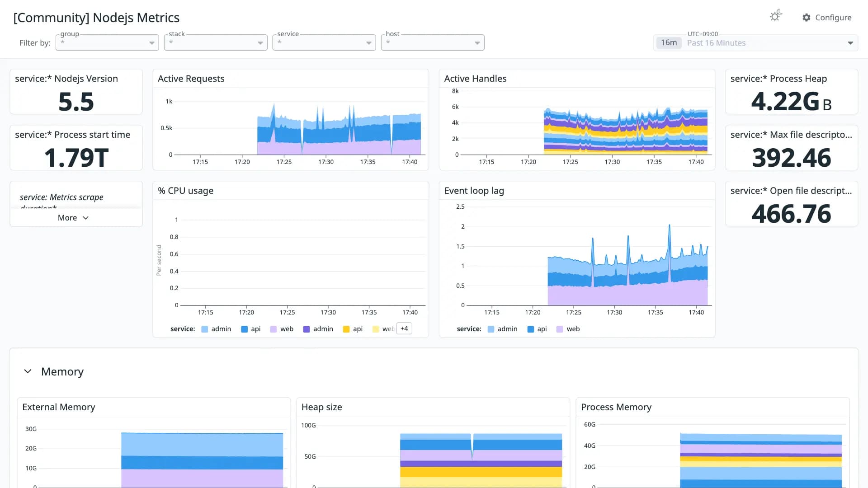Click the 17:25 tick label in Active Handles graph
The width and height of the screenshot is (868, 488).
[571, 162]
